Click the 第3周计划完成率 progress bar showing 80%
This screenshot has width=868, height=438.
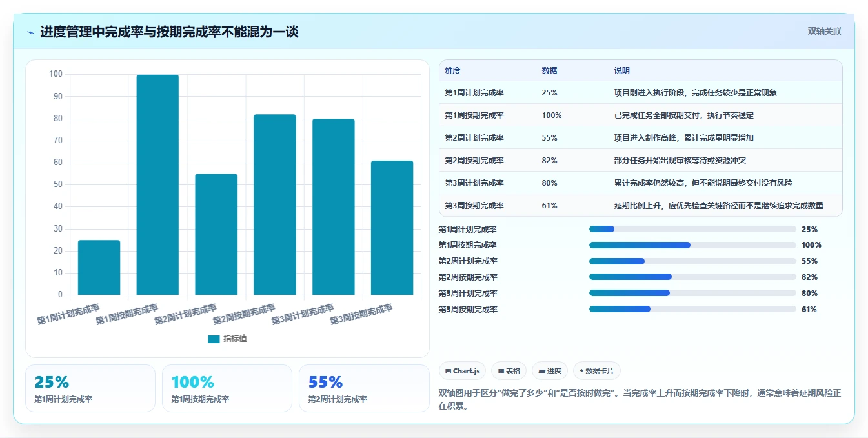[692, 293]
